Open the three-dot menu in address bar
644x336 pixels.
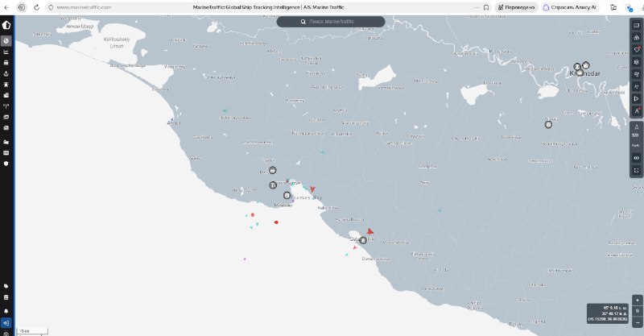[x=476, y=7]
